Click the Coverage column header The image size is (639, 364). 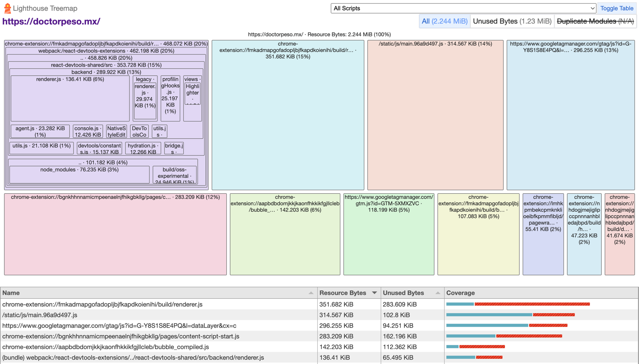[x=541, y=293]
